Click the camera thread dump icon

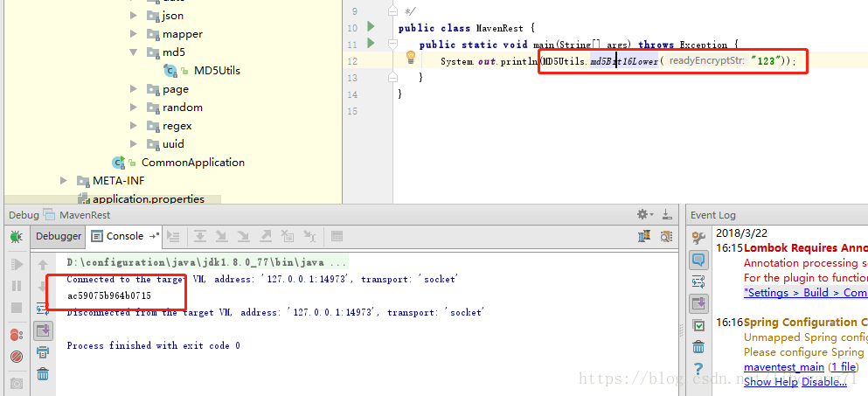pos(16,383)
